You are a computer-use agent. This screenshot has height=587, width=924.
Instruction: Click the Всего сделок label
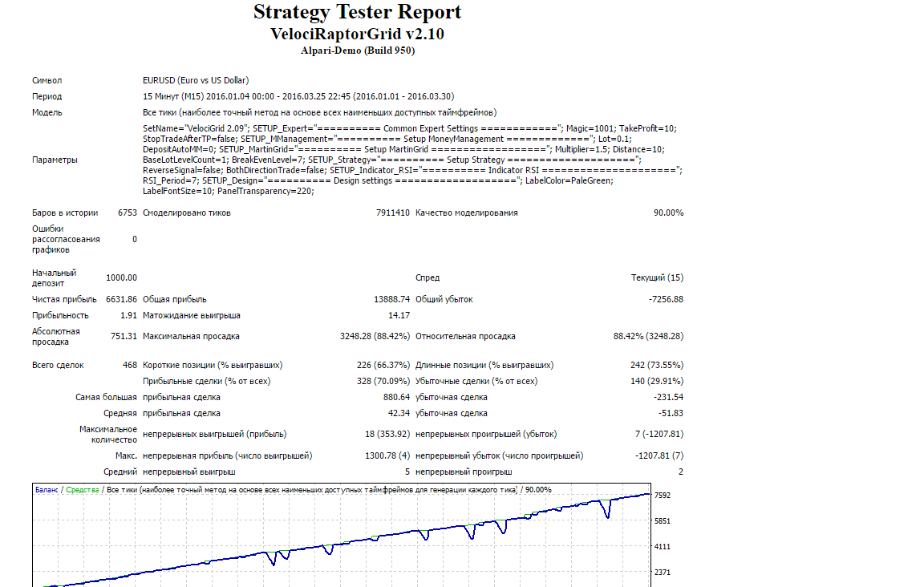coord(58,366)
